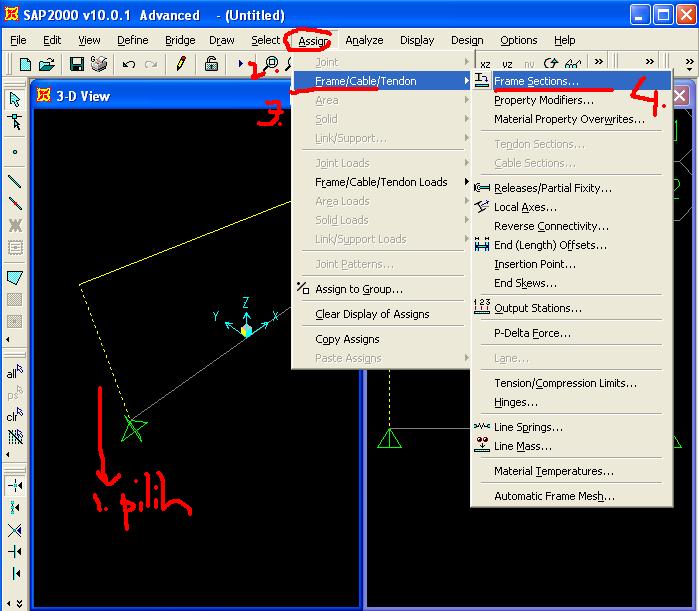Open the Design menu
This screenshot has height=611, width=699.
[467, 40]
